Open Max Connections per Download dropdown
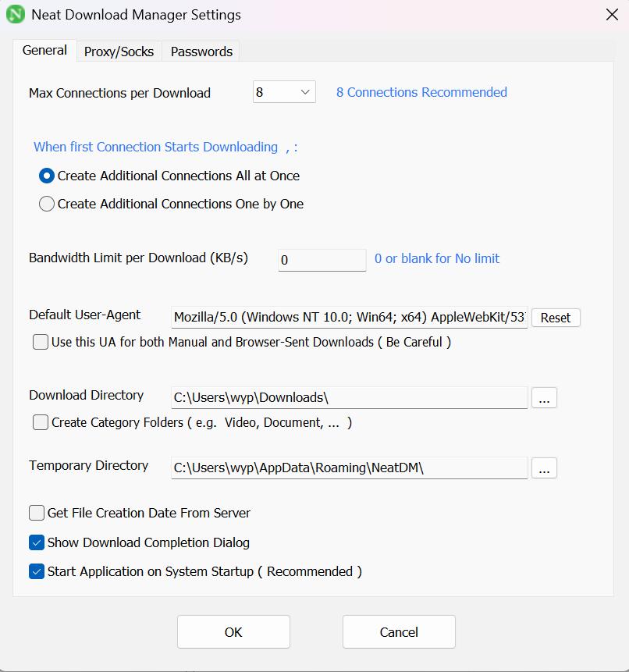The height and width of the screenshot is (672, 629). click(x=284, y=92)
